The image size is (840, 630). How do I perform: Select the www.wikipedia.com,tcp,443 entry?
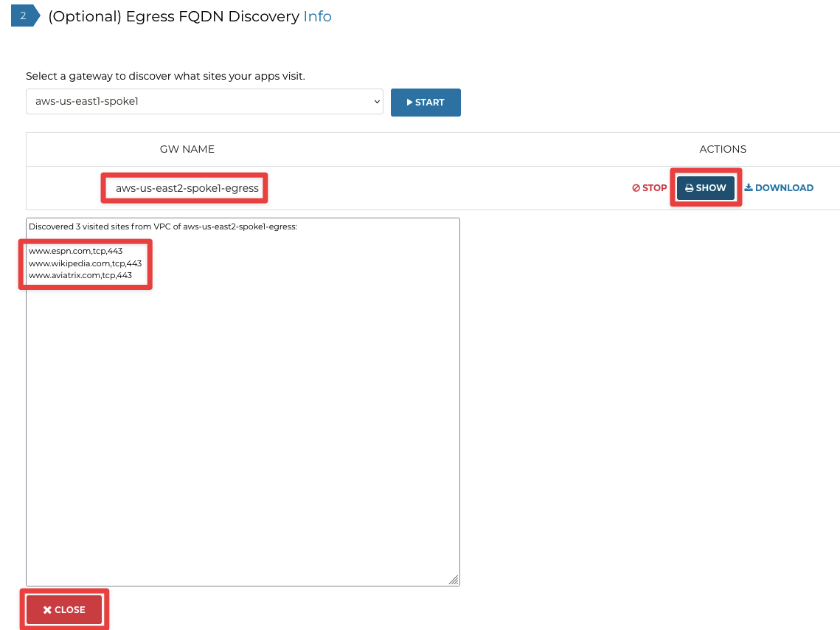pos(85,263)
